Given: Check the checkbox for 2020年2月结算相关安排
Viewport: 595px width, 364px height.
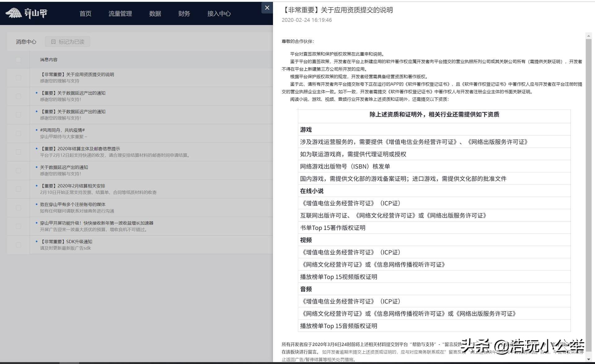Looking at the screenshot, I should tap(19, 189).
